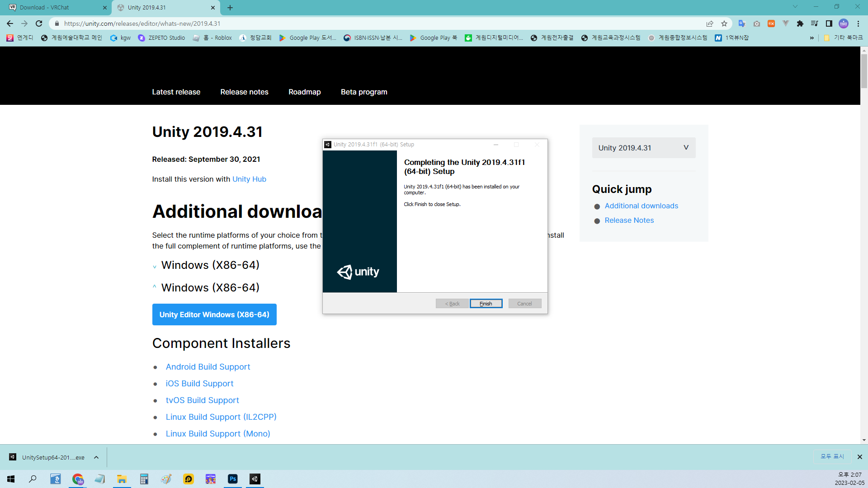Open the Extensions puzzle icon

click(800, 23)
